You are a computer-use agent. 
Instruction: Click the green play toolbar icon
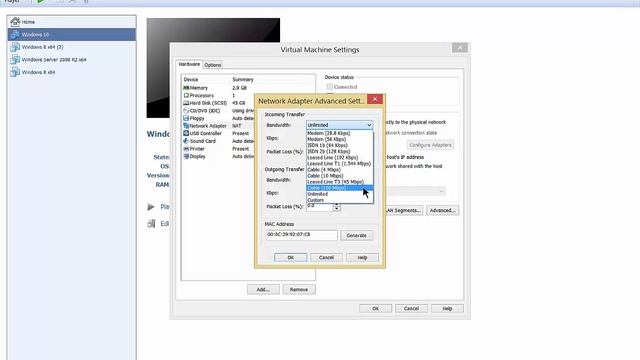point(41,1)
